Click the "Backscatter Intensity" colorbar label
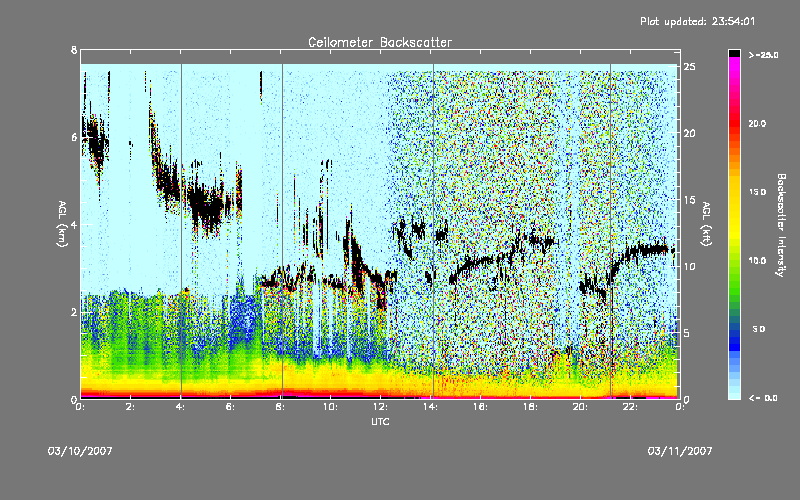 781,225
